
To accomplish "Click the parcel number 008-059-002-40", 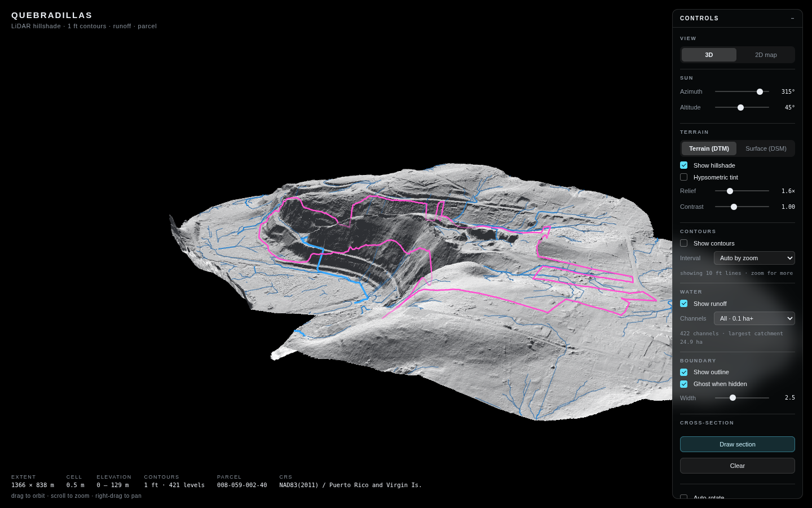I will [242, 485].
